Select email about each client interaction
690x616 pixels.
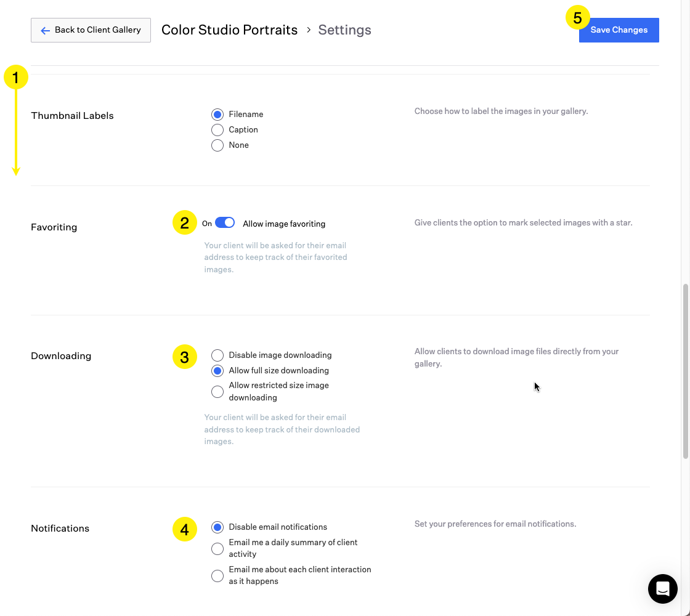217,575
